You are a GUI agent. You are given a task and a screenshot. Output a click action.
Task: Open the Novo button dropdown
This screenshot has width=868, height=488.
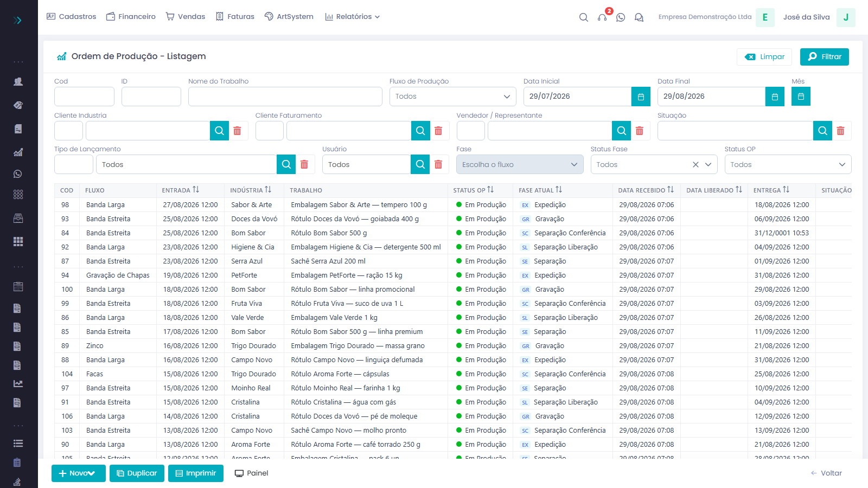click(x=79, y=473)
